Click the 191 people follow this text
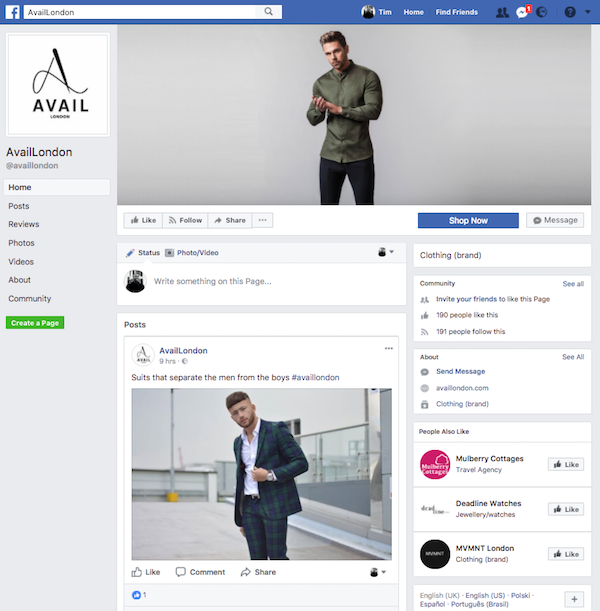 pyautogui.click(x=471, y=332)
